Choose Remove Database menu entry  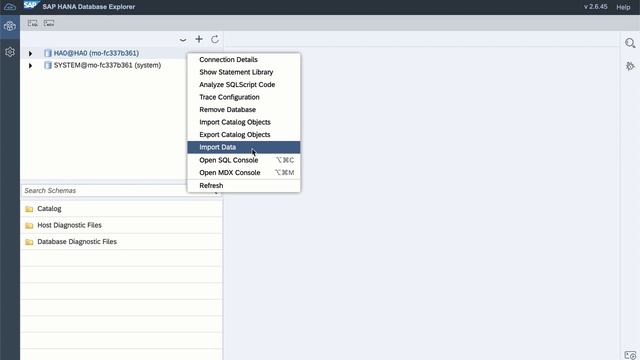(x=244, y=109)
